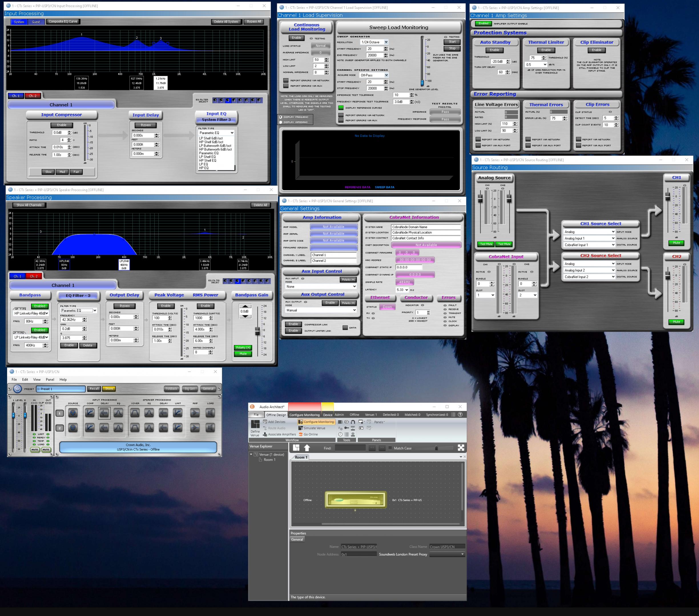Click the key icon in Tools group
Viewport: 699px width, 616px height.
[347, 428]
